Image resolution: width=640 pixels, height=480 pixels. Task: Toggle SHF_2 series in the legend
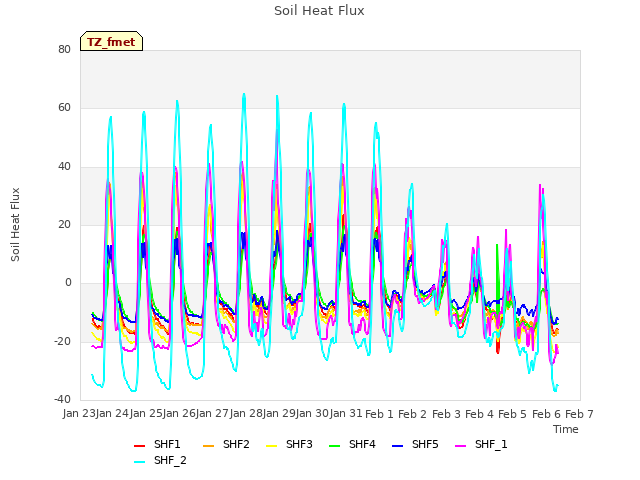click(160, 461)
